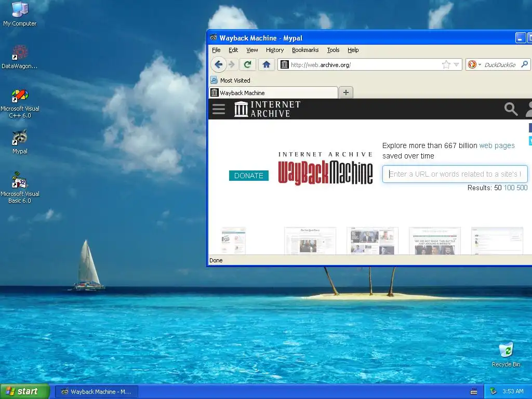Click the Wayback 'Enter a URL' search box
The width and height of the screenshot is (532, 399).
(x=455, y=174)
